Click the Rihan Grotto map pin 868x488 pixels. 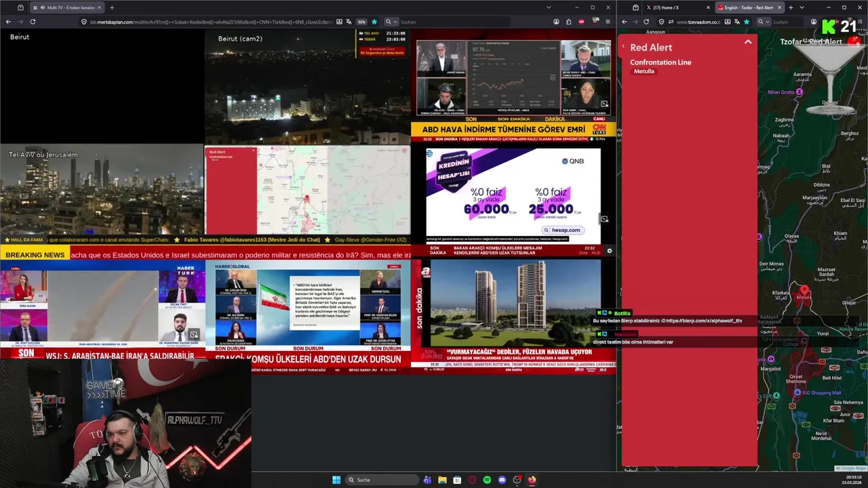(800, 91)
